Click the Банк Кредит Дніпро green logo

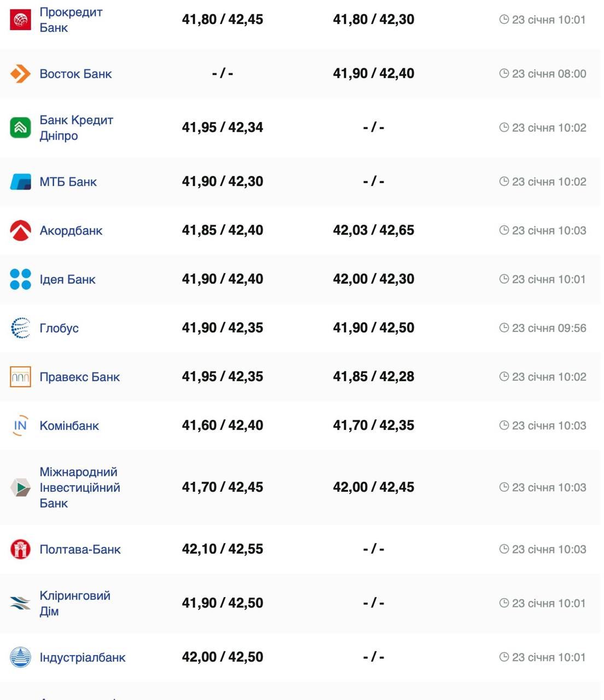click(21, 128)
